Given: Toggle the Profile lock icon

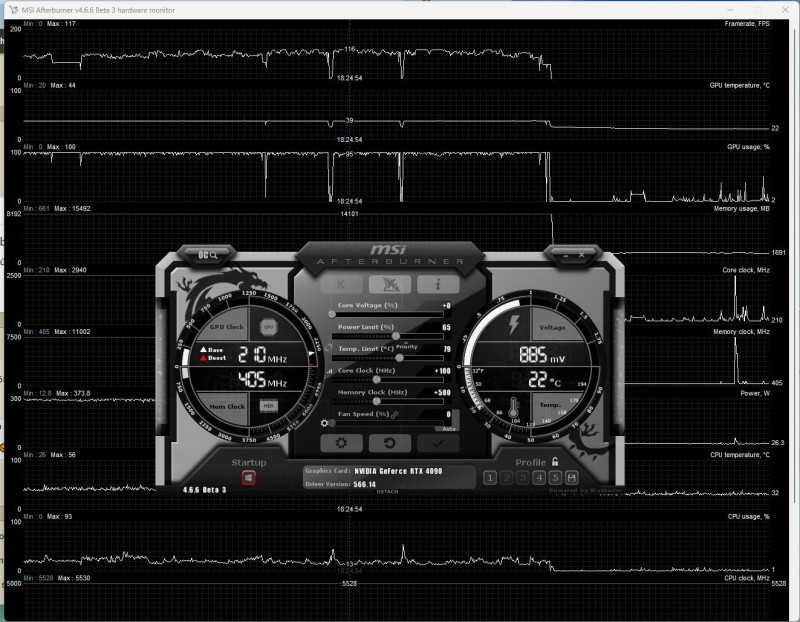Looking at the screenshot, I should point(555,461).
